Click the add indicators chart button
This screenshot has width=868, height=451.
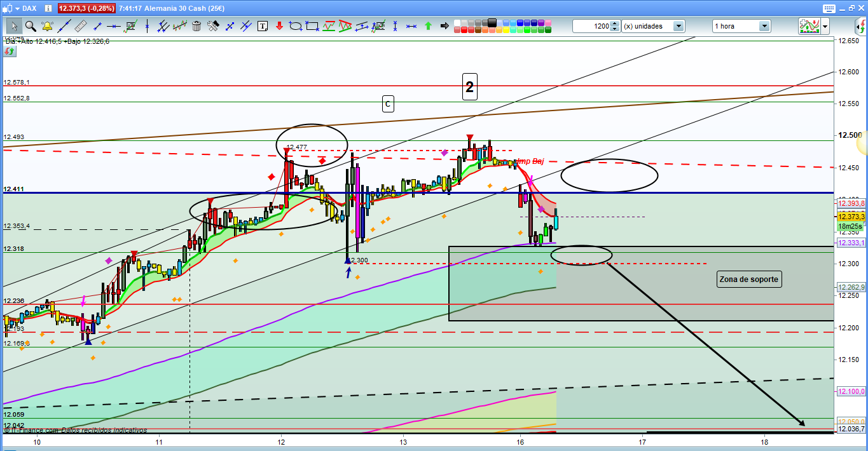809,26
